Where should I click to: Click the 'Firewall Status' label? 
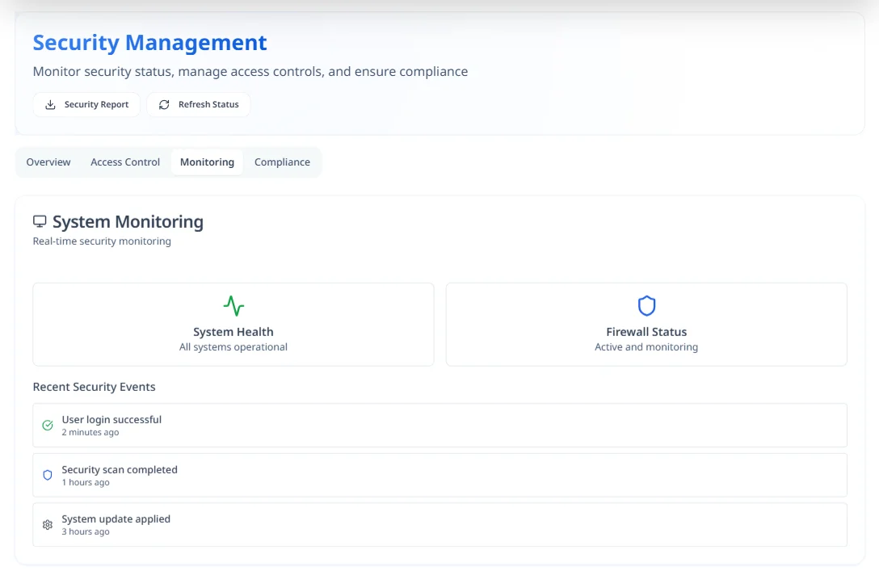(646, 332)
